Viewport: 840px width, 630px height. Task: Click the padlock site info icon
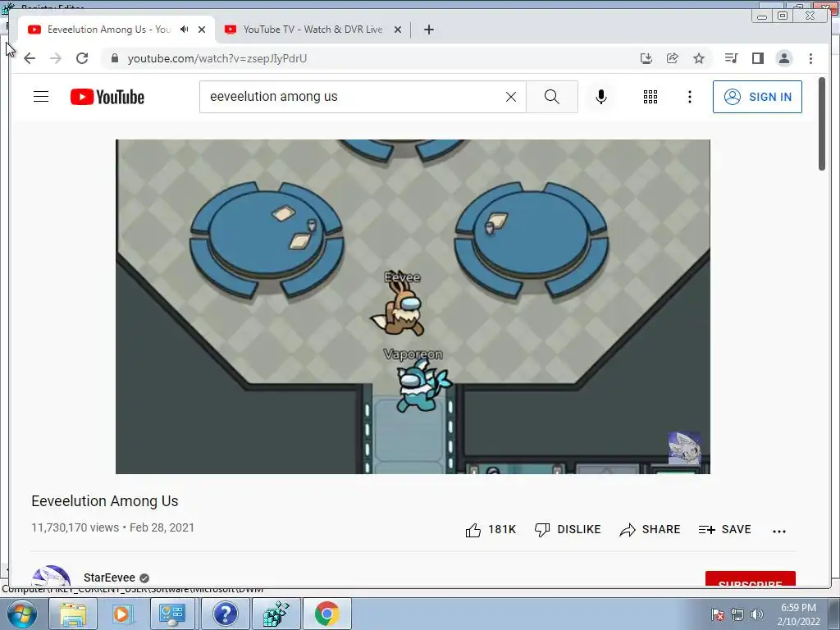click(x=114, y=58)
